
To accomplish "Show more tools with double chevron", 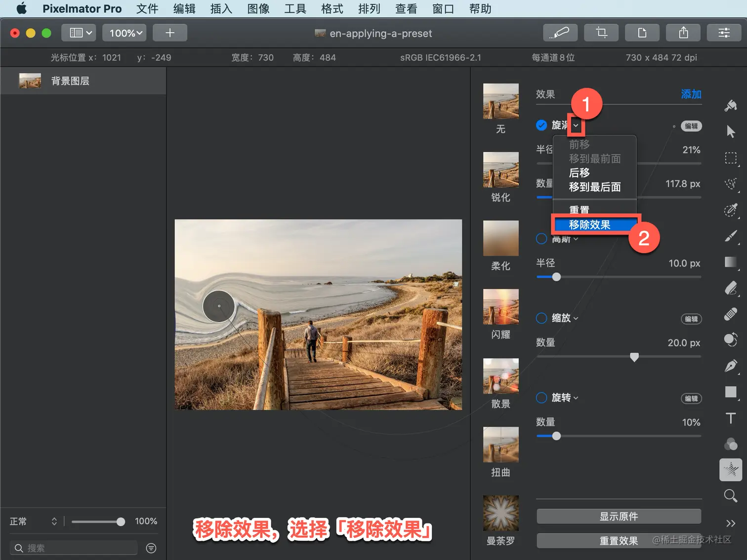I will [x=731, y=523].
